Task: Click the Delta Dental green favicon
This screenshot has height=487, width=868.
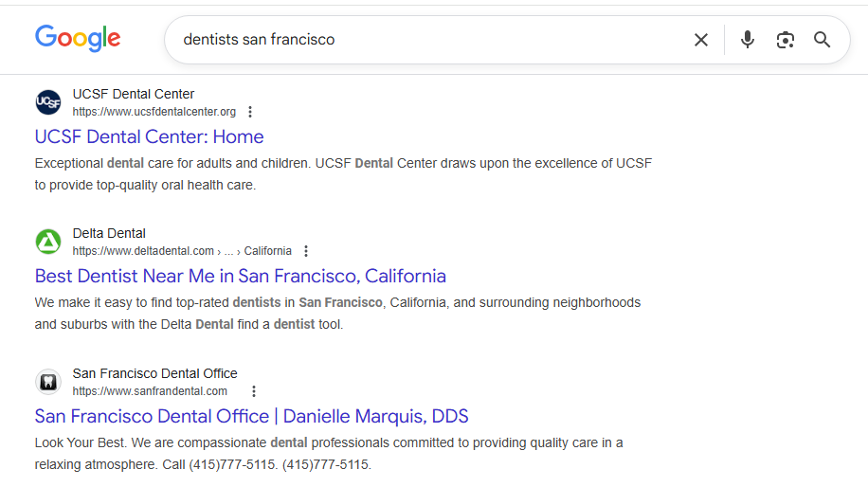Action: pos(48,242)
